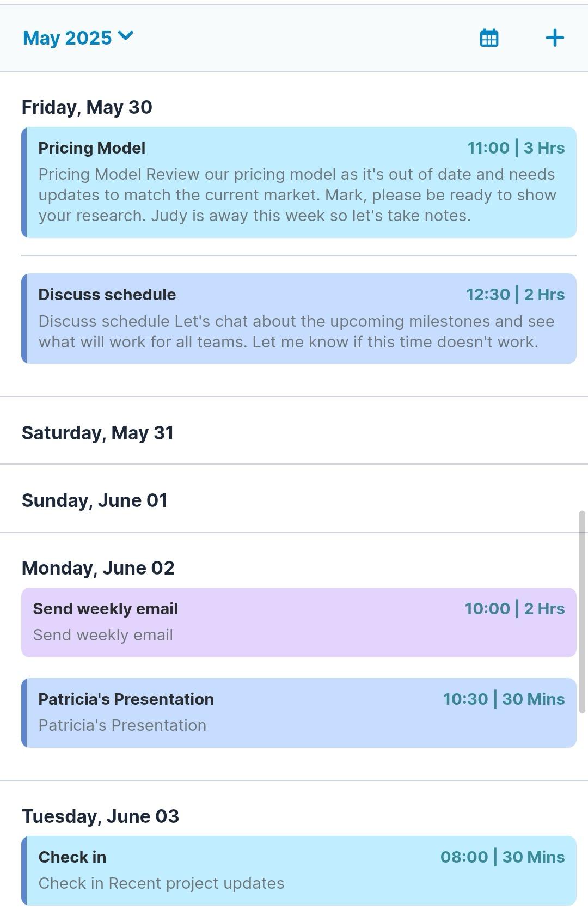Image resolution: width=588 pixels, height=910 pixels.
Task: Select the Send weekly email event
Action: coord(298,622)
